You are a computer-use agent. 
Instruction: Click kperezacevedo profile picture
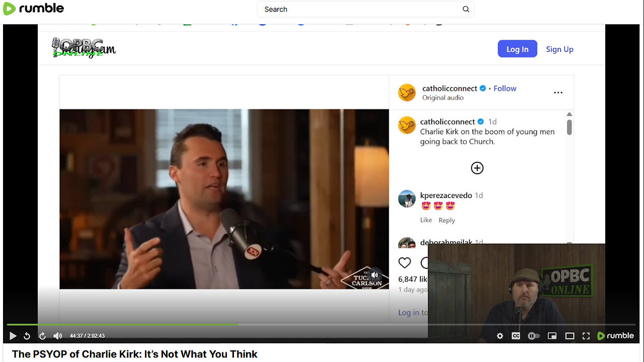pos(407,199)
